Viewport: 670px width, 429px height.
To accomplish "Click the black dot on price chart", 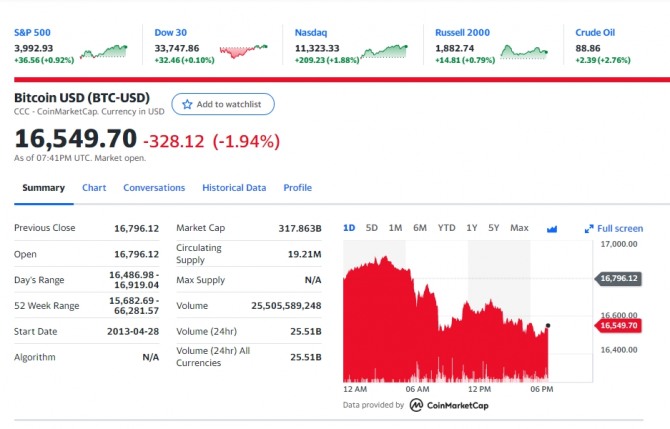I will pos(548,326).
